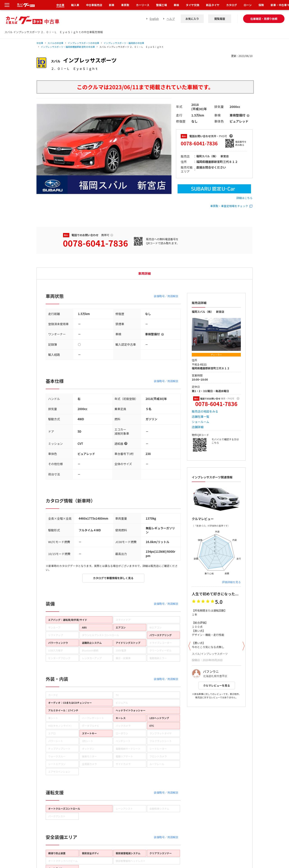The image size is (289, 868).
Task: Open 販売店の地図をみる link
Action: point(205,411)
